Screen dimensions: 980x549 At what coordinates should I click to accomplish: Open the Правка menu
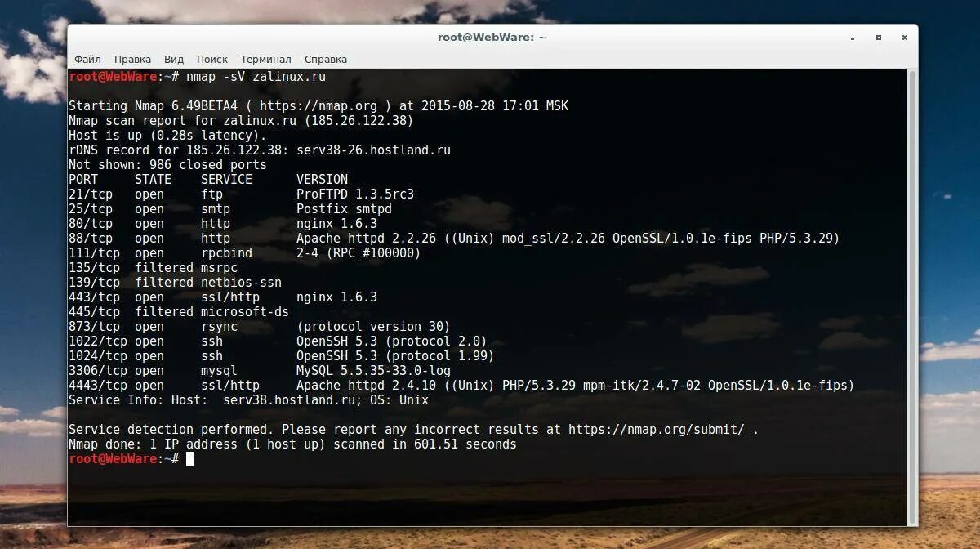pos(132,59)
